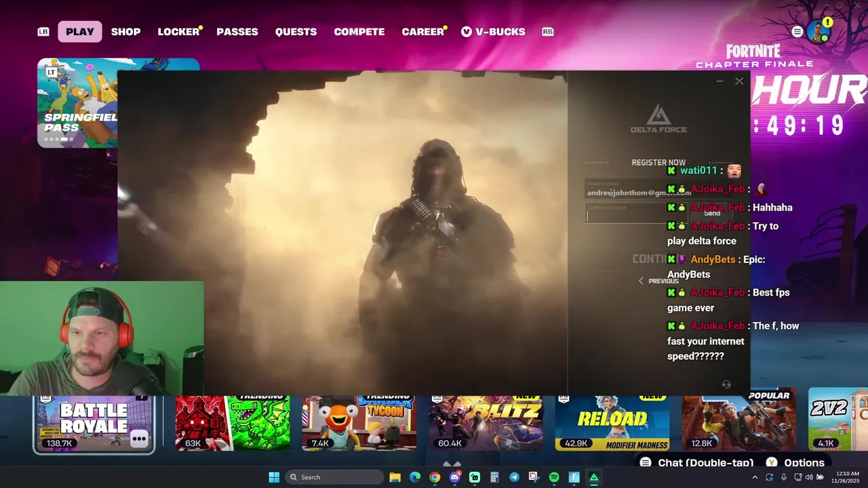Open Discord from the taskbar

coord(455,477)
